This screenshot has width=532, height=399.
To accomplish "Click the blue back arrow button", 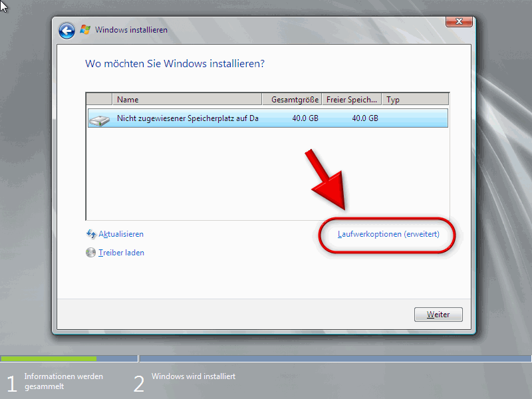I will point(66,31).
